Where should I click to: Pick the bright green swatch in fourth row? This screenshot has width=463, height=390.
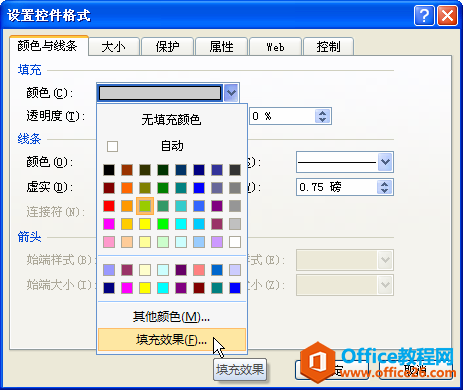point(163,224)
